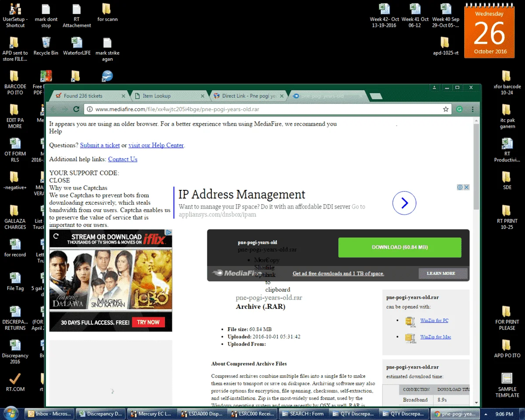Image resolution: width=525 pixels, height=420 pixels.
Task: Select the xfor barcode 10-24 folder
Action: (507, 83)
